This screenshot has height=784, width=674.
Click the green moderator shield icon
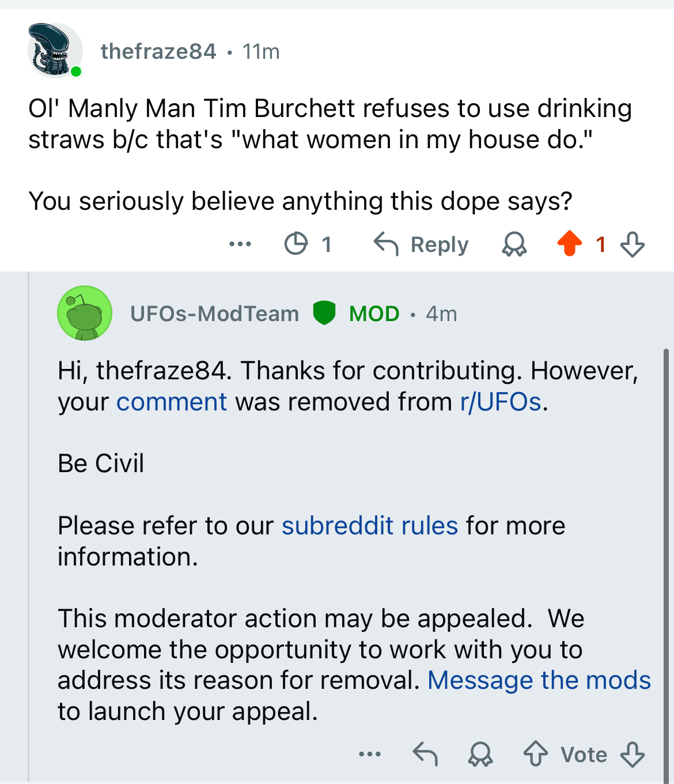tap(324, 313)
